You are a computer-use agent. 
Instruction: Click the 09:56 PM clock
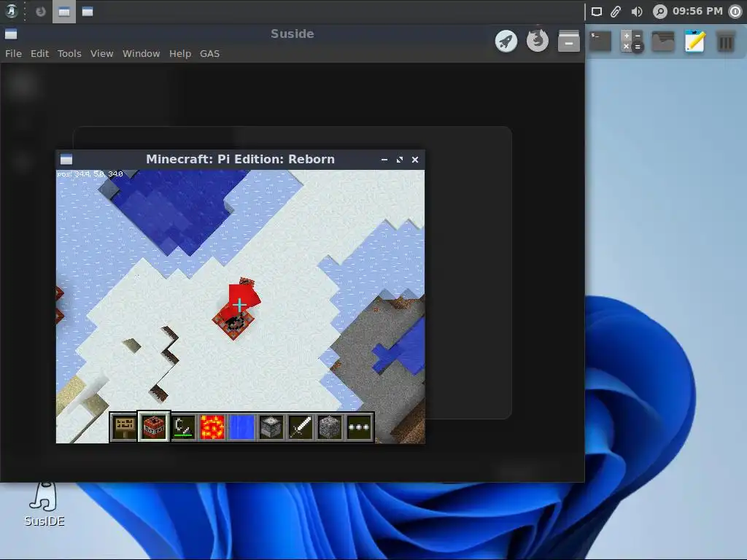pyautogui.click(x=697, y=11)
